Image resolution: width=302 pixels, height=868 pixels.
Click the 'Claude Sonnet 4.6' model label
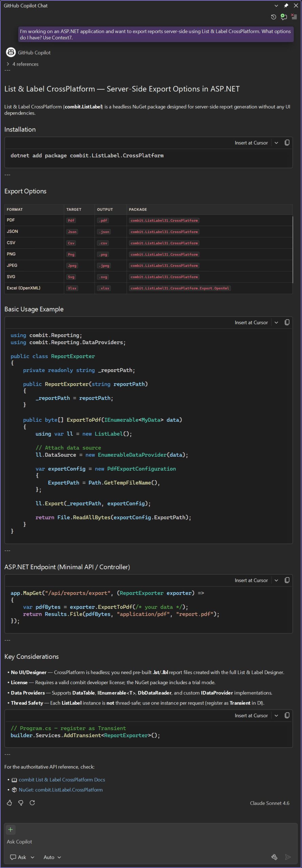click(x=269, y=803)
